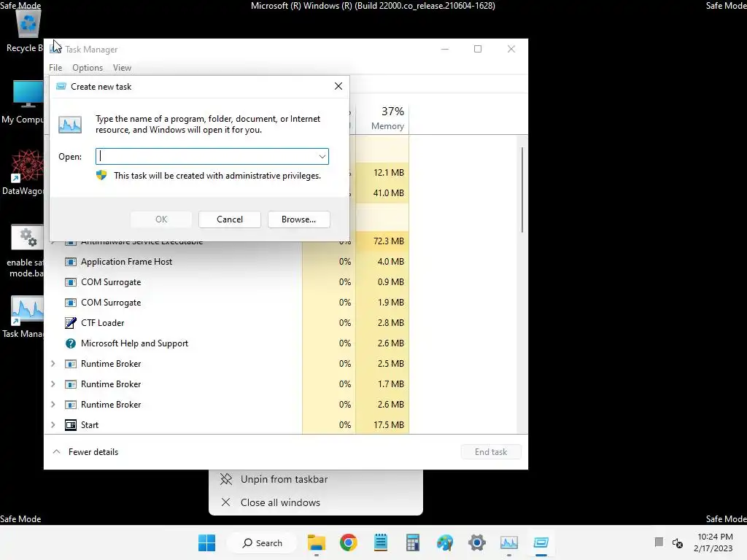Viewport: 747px width, 560px height.
Task: Minimize the Task Manager window
Action: pyautogui.click(x=445, y=49)
